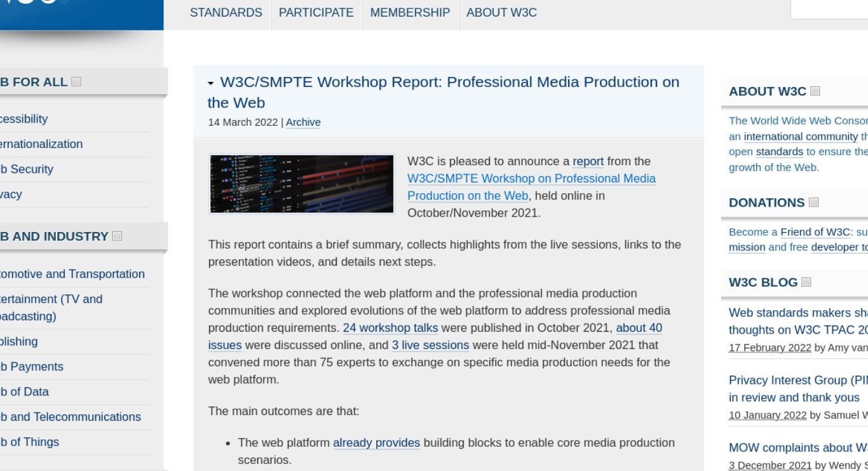Click the 3 December 2021 date
868x471 pixels.
(770, 465)
